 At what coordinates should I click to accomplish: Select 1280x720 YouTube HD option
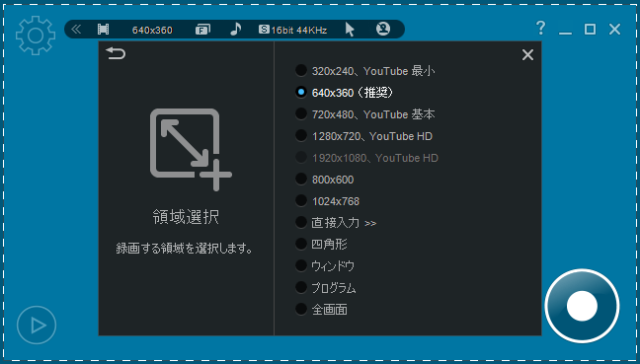tap(363, 136)
